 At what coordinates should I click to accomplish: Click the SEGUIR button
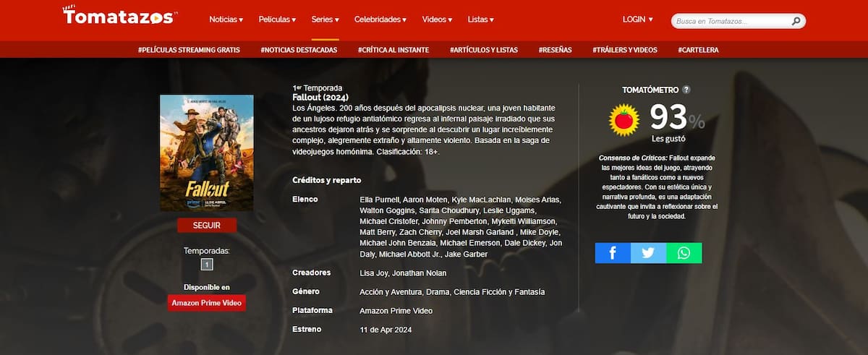[207, 225]
